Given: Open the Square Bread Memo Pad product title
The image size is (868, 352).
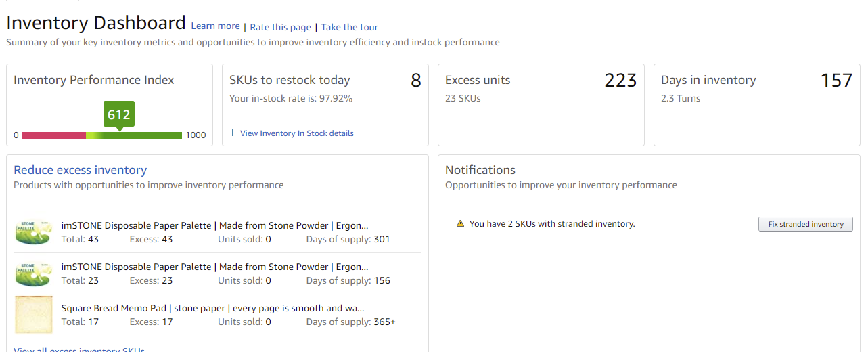Looking at the screenshot, I should coord(213,308).
